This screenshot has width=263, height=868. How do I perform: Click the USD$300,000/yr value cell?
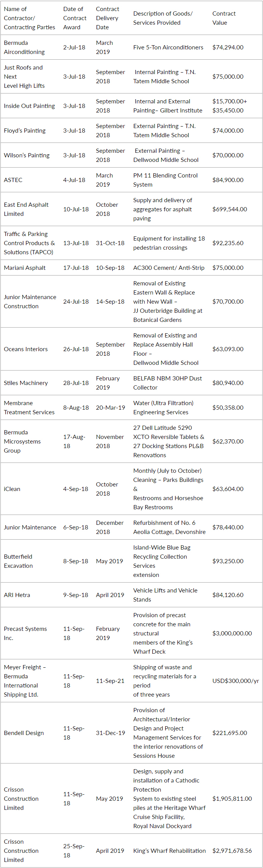236,681
